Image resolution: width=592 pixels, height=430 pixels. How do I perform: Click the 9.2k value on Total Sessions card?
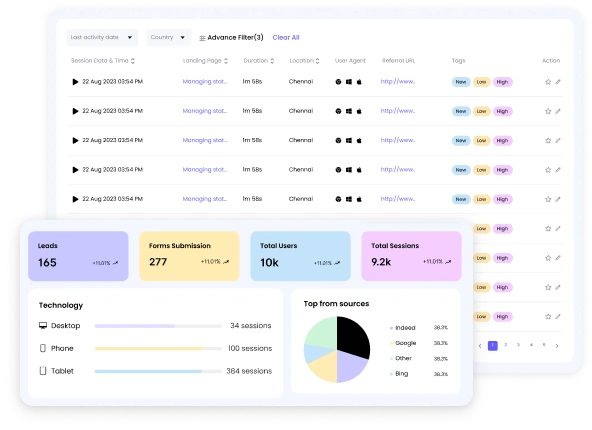click(x=381, y=262)
